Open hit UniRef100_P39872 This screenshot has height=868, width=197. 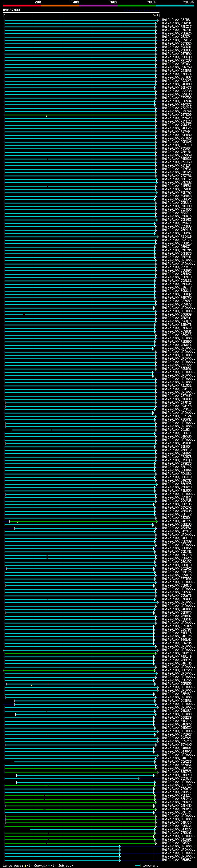click(x=177, y=304)
